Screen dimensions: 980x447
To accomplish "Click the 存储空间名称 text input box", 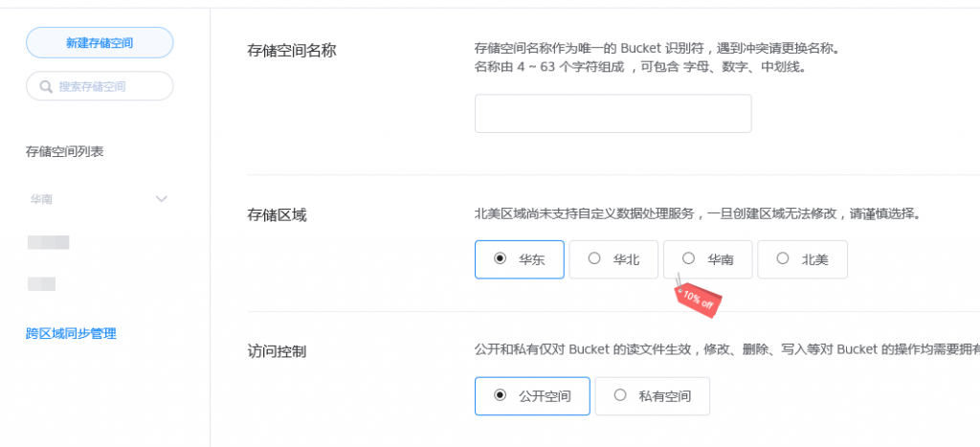I will coord(613,114).
